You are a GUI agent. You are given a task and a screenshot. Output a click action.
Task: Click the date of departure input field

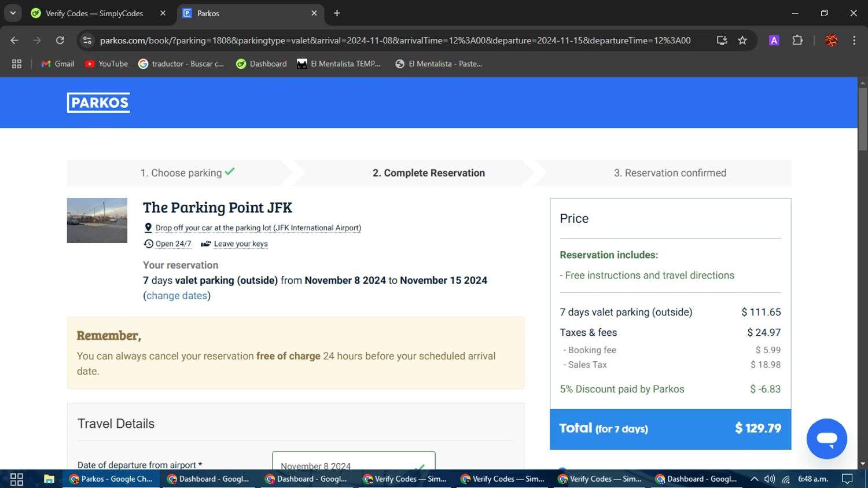tap(354, 461)
